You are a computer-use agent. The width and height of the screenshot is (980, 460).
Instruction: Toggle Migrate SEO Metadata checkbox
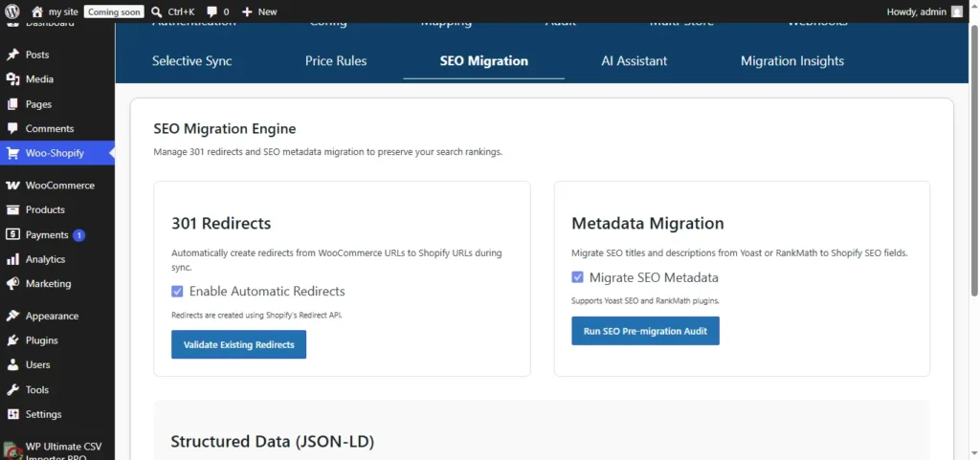tap(577, 277)
